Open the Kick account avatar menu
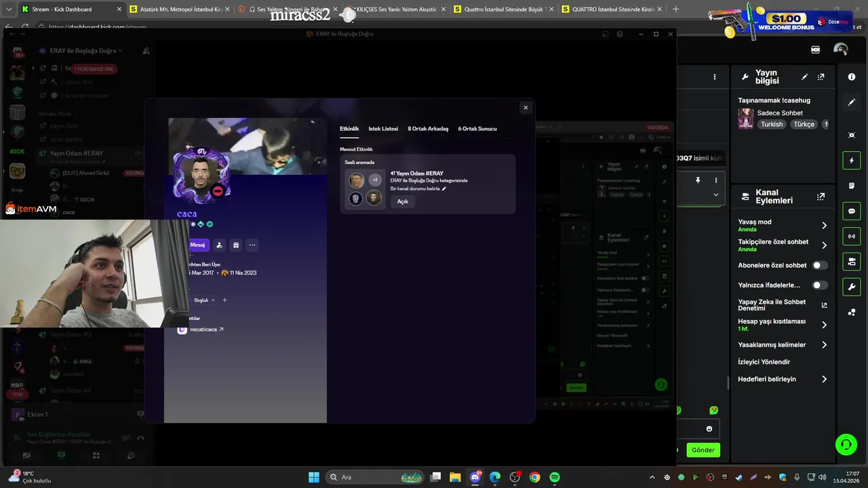868x488 pixels. pyautogui.click(x=841, y=49)
